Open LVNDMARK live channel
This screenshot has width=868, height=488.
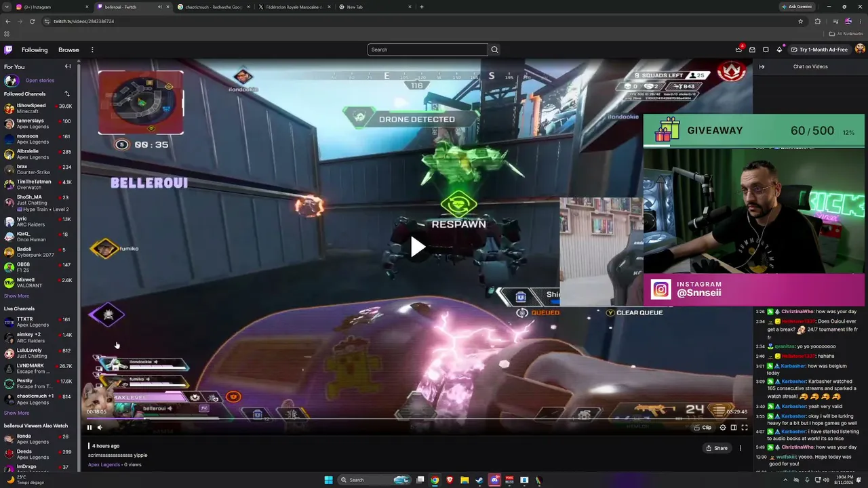(38, 369)
